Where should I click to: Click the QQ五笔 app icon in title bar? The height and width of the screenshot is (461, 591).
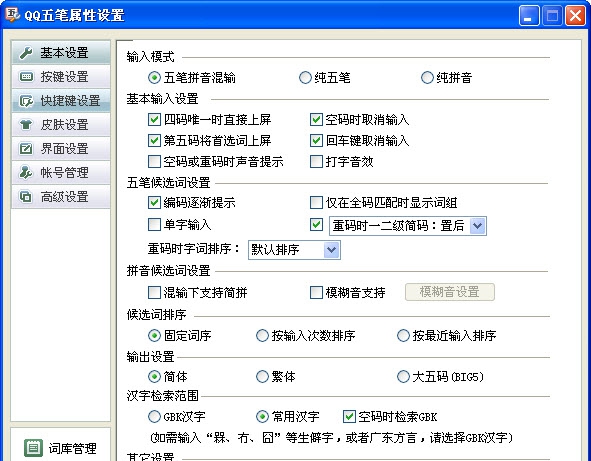coord(12,14)
